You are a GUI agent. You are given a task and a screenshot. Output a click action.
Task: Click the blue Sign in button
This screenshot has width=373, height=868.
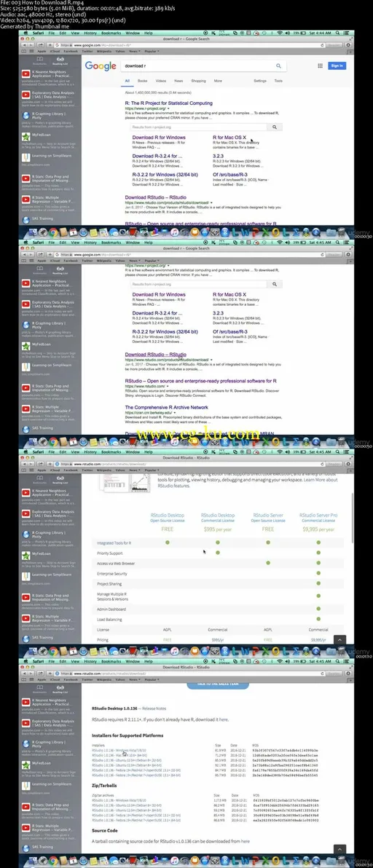pyautogui.click(x=337, y=66)
